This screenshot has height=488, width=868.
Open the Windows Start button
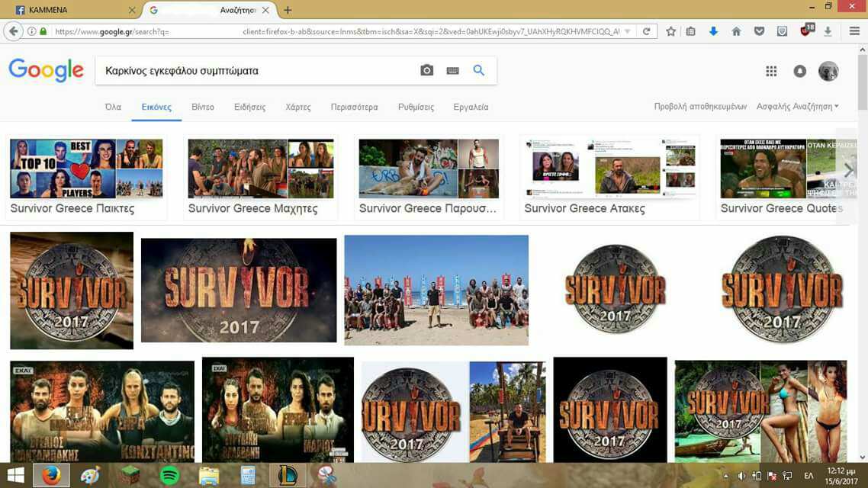coord(15,475)
